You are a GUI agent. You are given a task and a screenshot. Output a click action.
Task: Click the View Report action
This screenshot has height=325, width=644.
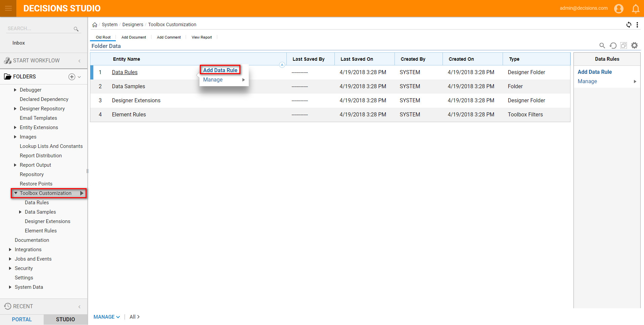tap(201, 37)
